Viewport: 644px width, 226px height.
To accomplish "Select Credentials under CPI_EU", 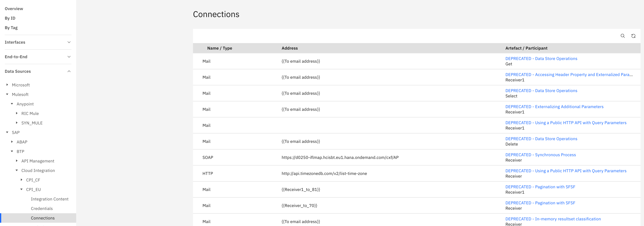I will click(42, 208).
